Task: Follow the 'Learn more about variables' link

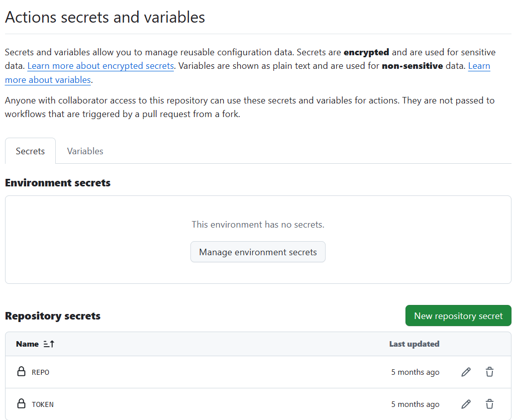Action: tap(48, 80)
